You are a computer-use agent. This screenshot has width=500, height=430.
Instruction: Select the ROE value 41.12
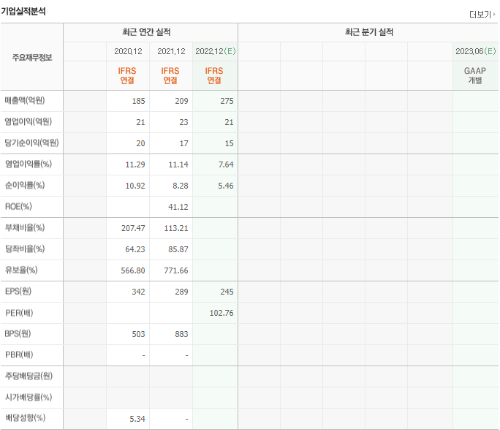(178, 207)
